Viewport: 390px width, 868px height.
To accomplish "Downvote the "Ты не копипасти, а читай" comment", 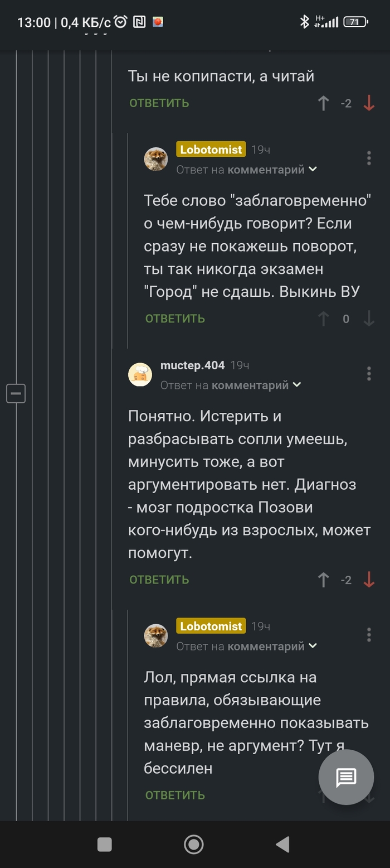I will tap(369, 103).
